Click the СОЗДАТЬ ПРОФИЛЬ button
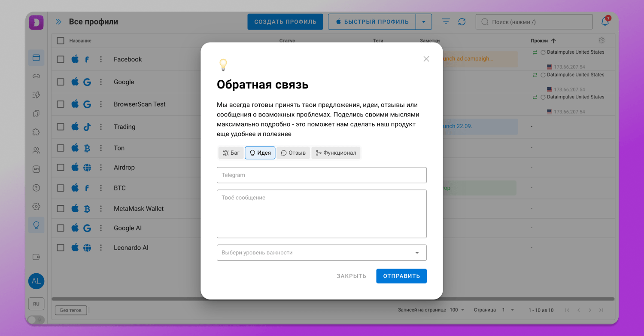The width and height of the screenshot is (644, 336). (285, 21)
